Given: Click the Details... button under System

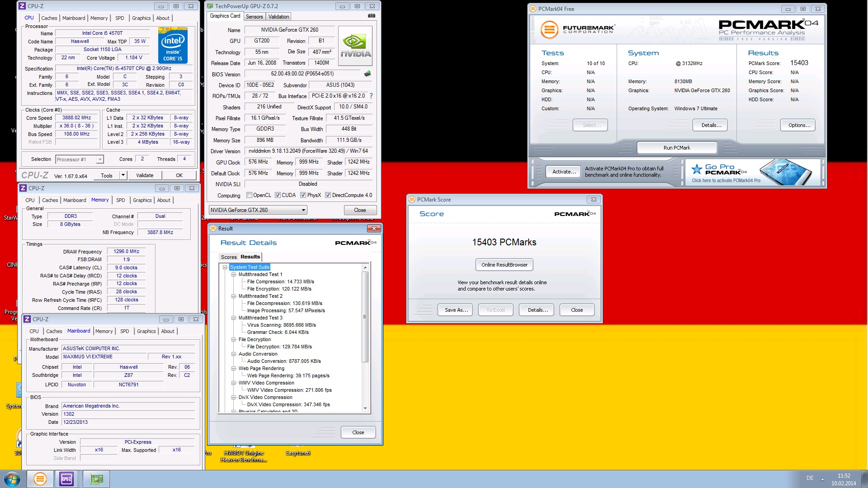Looking at the screenshot, I should [711, 125].
